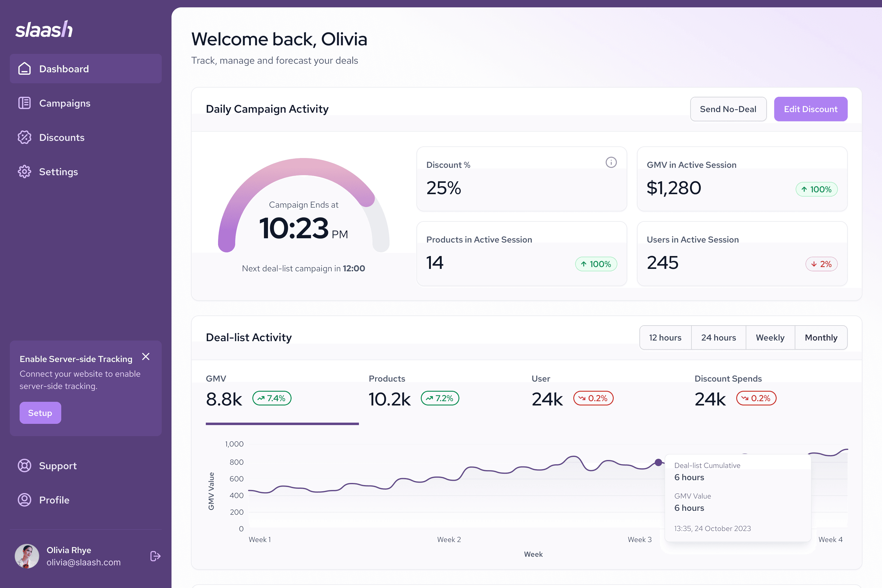Open the Support menu item

tap(86, 466)
